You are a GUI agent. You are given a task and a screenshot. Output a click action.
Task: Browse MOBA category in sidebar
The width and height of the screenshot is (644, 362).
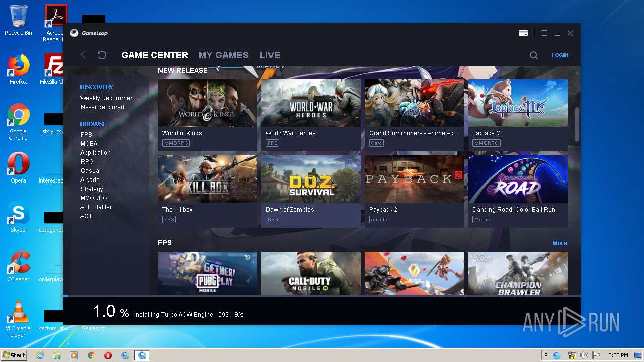[89, 144]
